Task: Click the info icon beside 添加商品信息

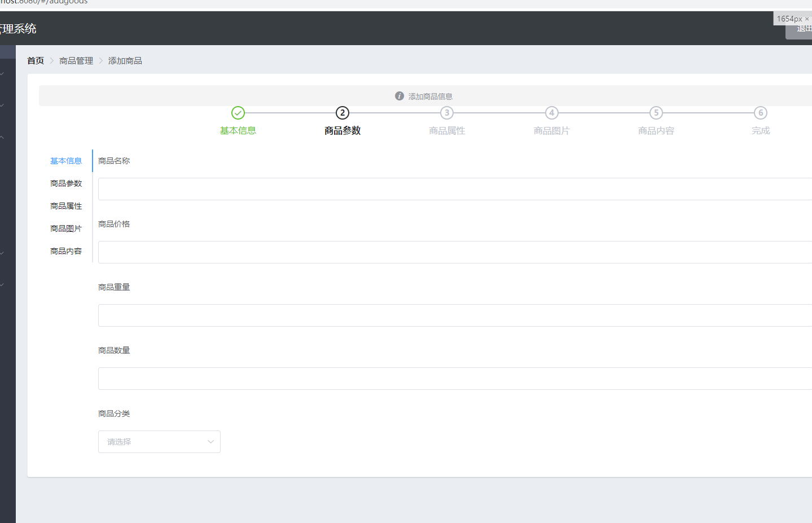Action: pyautogui.click(x=400, y=96)
